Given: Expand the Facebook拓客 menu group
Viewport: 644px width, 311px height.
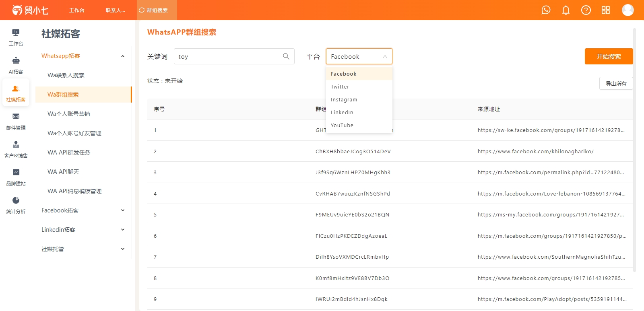Looking at the screenshot, I should click(x=123, y=210).
